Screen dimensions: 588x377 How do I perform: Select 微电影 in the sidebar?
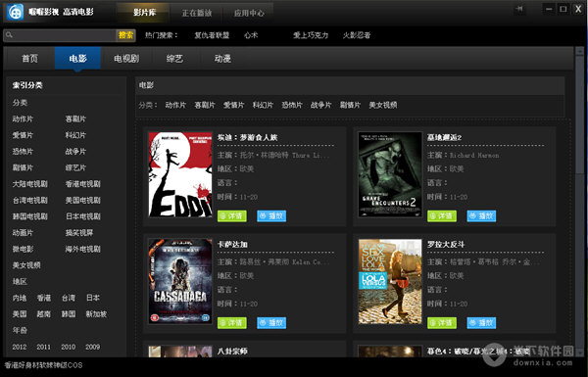tap(23, 249)
